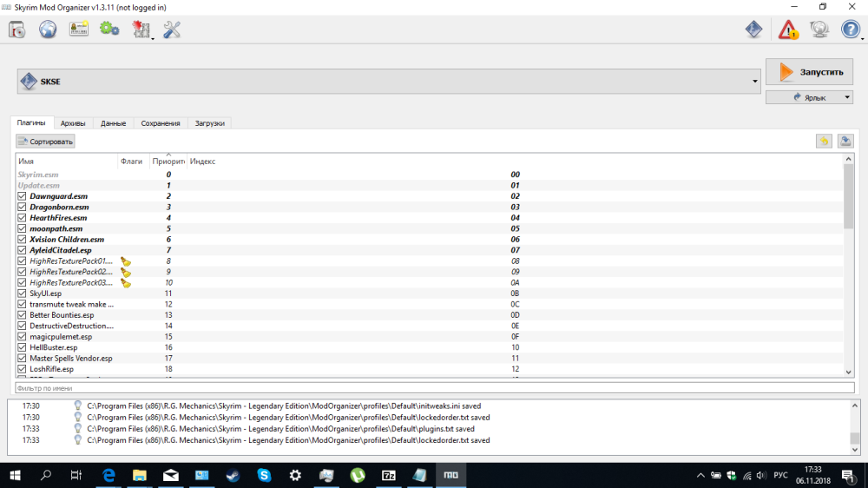Click the broom flag icon for HighResTexturePack03

[x=126, y=283]
